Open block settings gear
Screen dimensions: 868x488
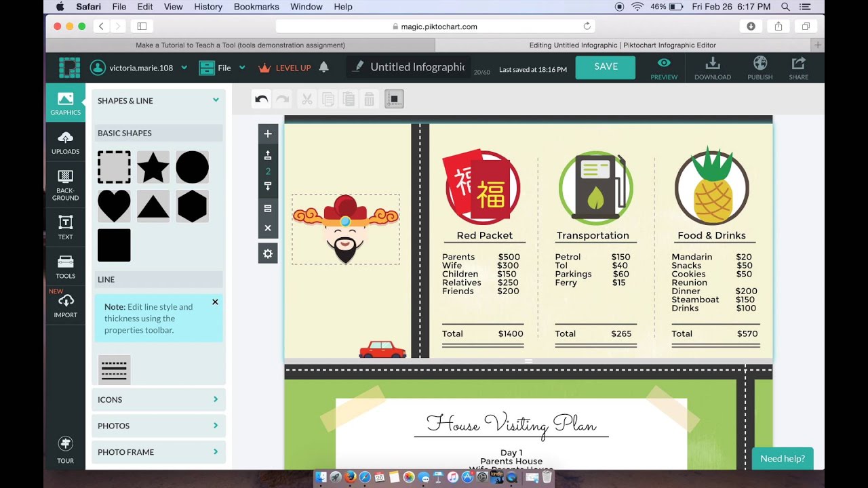268,253
